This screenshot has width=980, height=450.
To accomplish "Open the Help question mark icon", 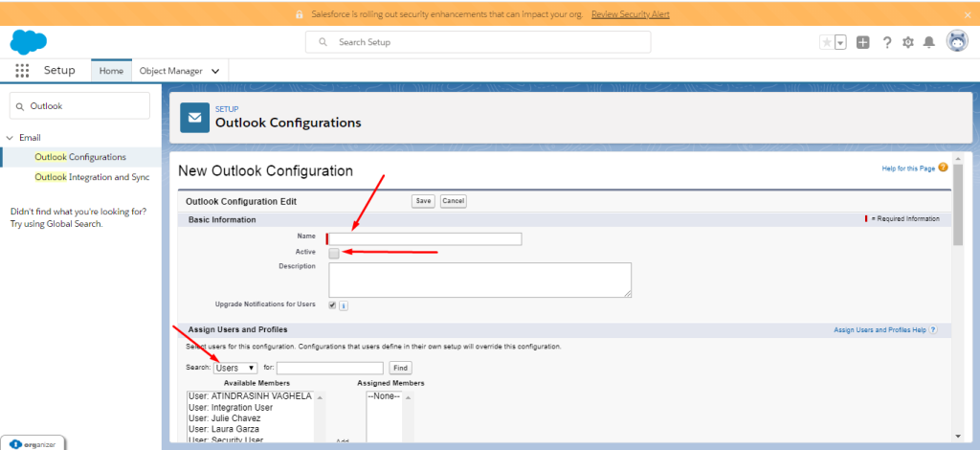I will 887,42.
